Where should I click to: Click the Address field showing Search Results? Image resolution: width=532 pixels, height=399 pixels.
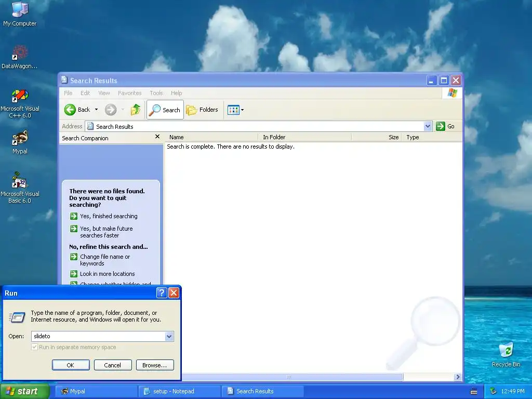click(x=255, y=126)
